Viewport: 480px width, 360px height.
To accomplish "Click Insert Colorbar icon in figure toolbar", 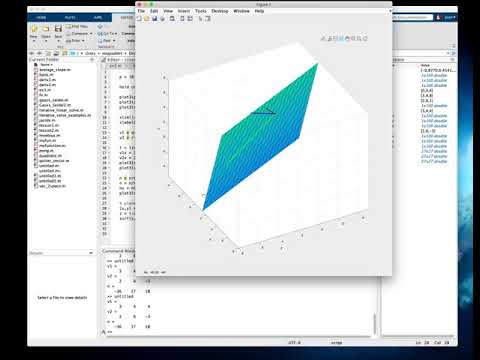I will [182, 19].
